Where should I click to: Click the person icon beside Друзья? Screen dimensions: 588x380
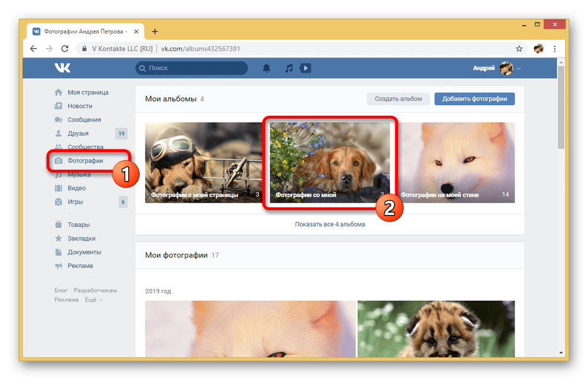pos(58,133)
